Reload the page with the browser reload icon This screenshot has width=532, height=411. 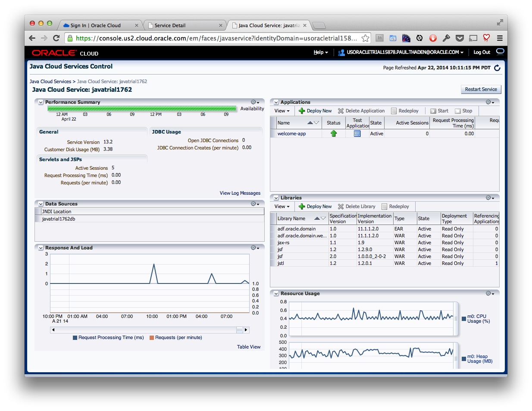click(56, 38)
